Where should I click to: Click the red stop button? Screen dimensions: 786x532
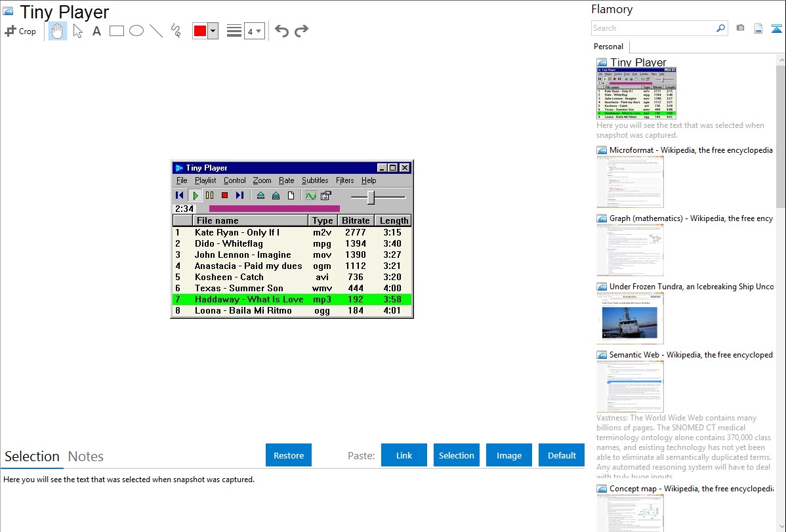point(224,195)
